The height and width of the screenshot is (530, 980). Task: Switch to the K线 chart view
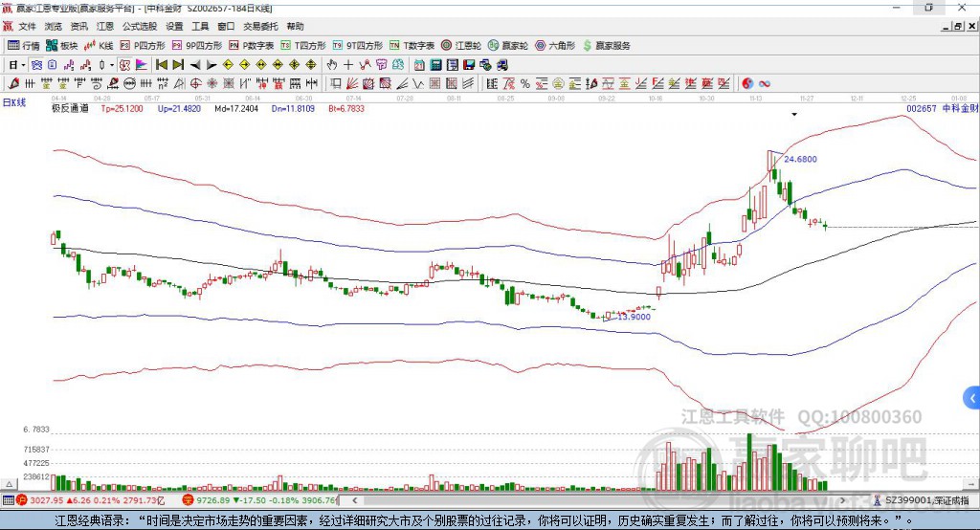click(x=99, y=45)
